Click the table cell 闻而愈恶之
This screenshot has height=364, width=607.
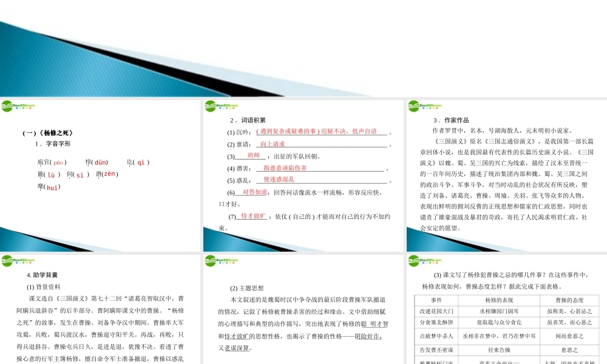tap(569, 336)
